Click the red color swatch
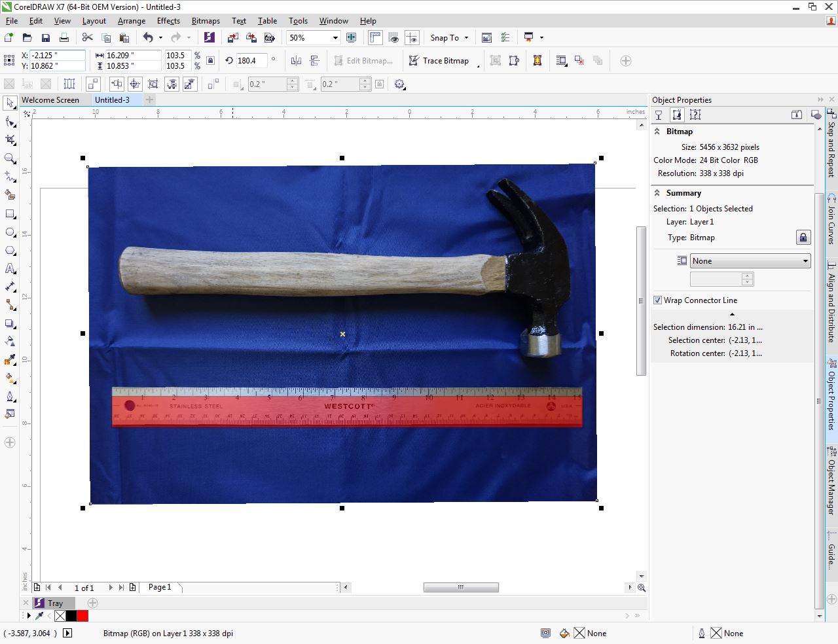The image size is (838, 644). point(82,616)
